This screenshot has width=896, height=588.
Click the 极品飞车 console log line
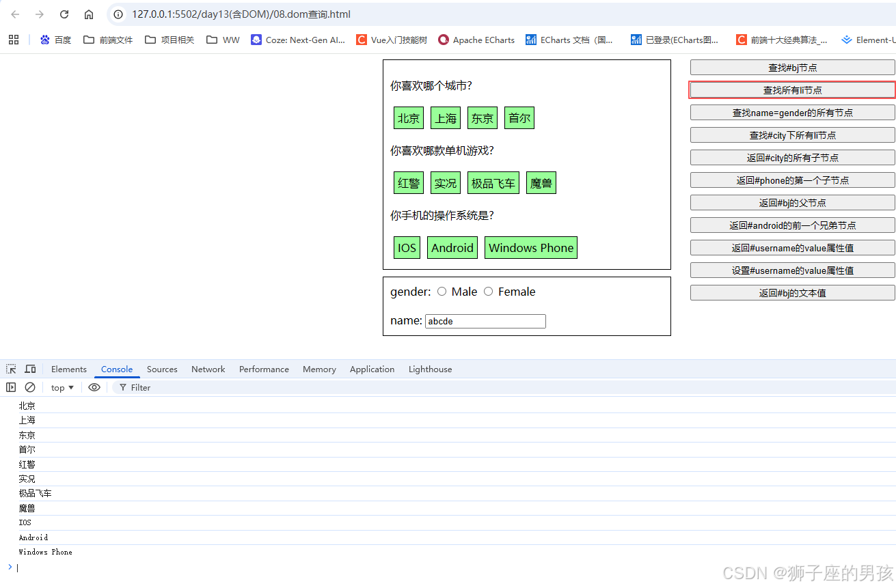point(448,493)
